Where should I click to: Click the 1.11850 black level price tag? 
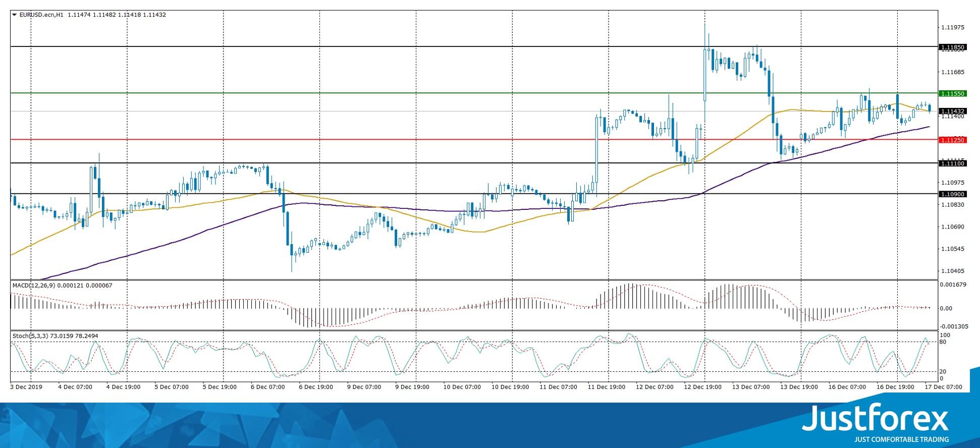pos(952,47)
